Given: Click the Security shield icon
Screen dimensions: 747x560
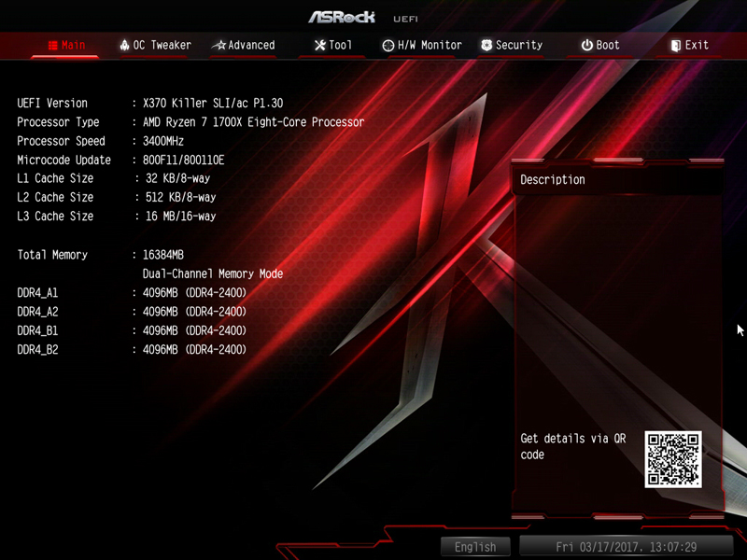Looking at the screenshot, I should click(486, 45).
